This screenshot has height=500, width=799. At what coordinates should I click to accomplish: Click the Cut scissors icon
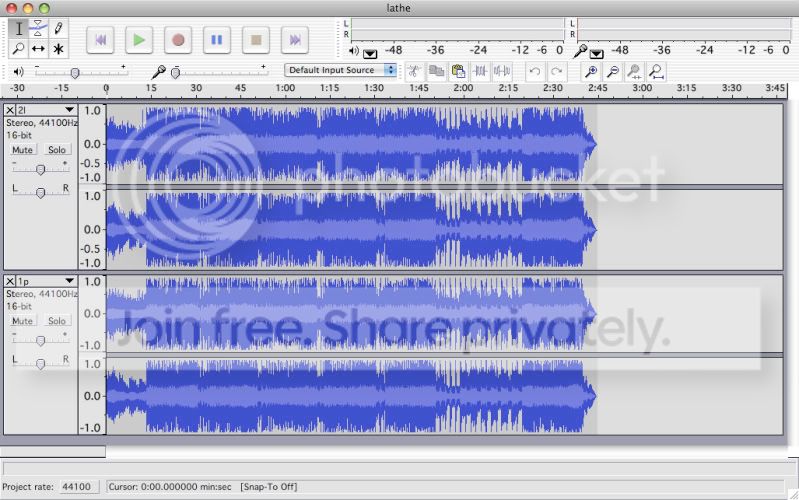coord(414,71)
